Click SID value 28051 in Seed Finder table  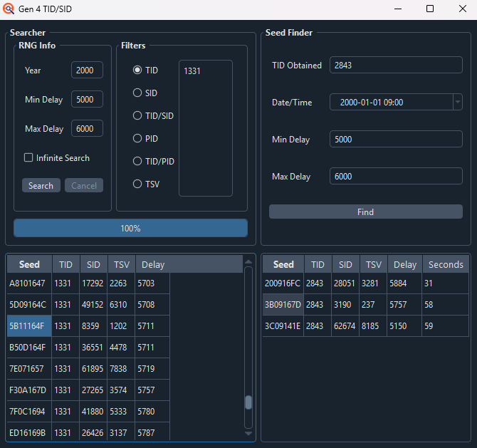pyautogui.click(x=345, y=283)
